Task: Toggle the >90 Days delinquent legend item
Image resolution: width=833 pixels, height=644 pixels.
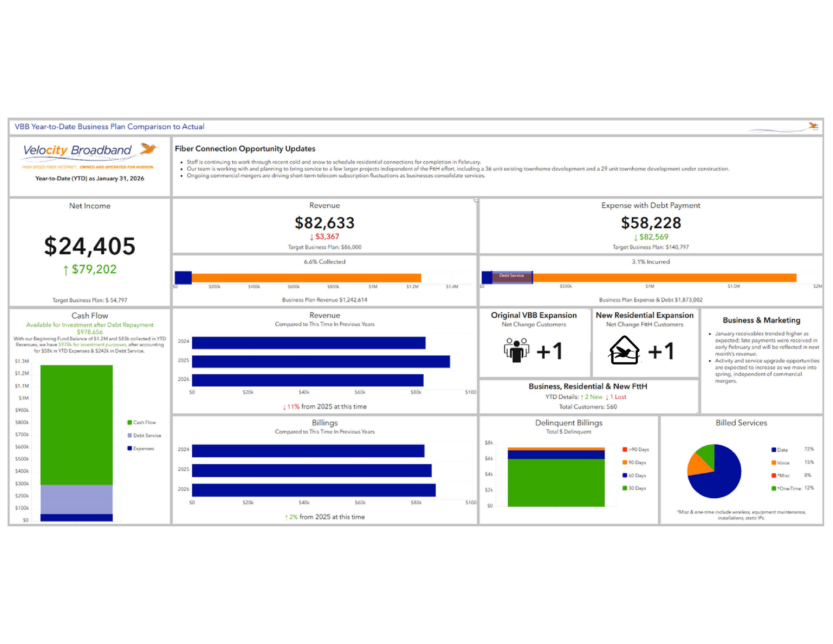Action: click(635, 450)
